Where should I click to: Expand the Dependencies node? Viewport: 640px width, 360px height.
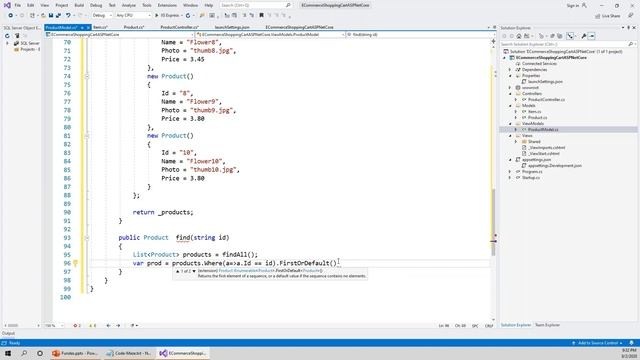point(510,70)
